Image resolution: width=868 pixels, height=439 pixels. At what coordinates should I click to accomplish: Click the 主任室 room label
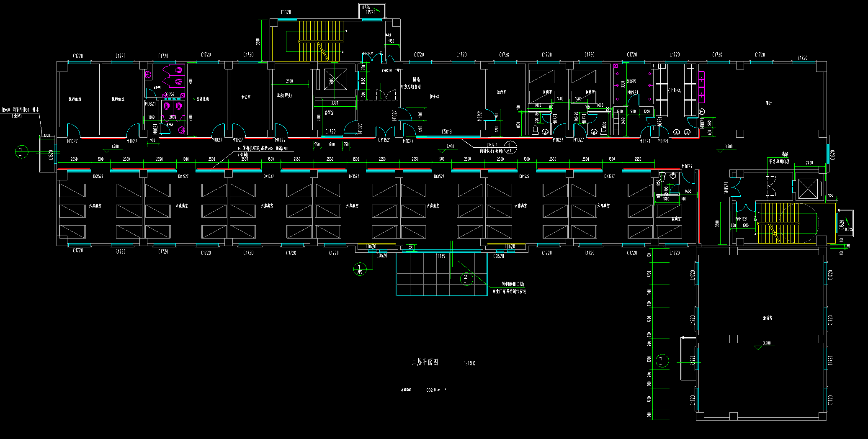[x=246, y=97]
